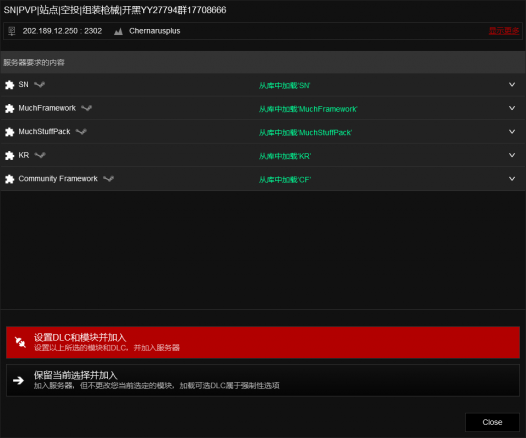Click the checkmark beside MuchFramework
Image resolution: width=526 pixels, height=438 pixels.
tap(87, 108)
